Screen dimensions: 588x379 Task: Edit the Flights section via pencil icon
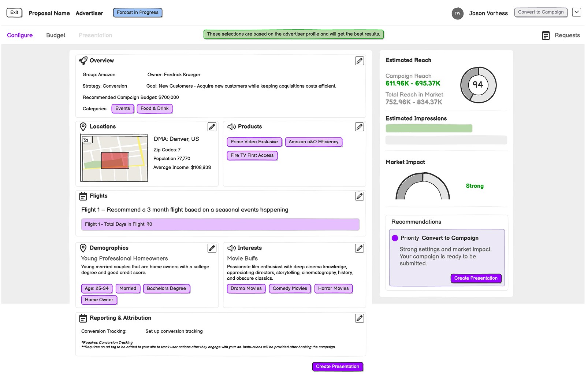coord(359,196)
